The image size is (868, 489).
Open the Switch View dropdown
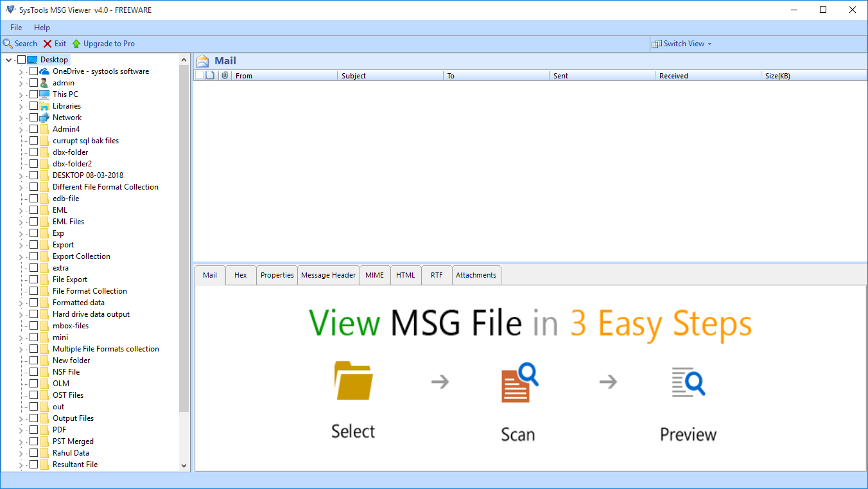[x=682, y=44]
